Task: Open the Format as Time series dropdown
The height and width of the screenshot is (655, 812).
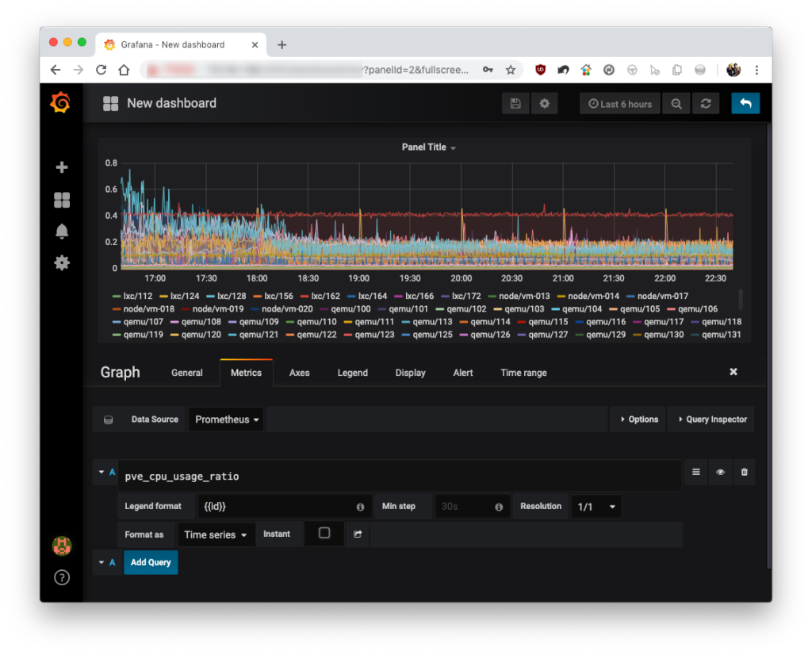Action: tap(216, 534)
